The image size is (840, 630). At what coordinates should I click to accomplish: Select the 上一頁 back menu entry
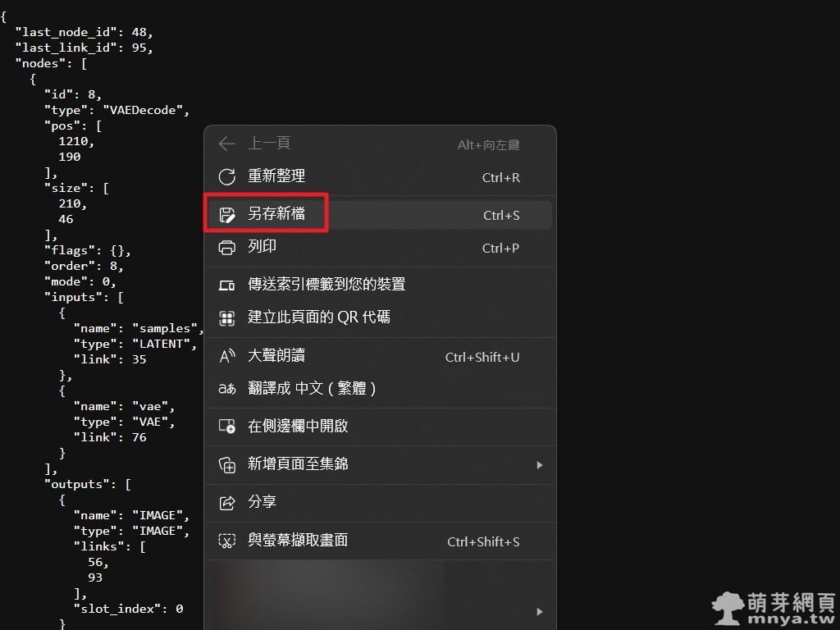click(269, 144)
